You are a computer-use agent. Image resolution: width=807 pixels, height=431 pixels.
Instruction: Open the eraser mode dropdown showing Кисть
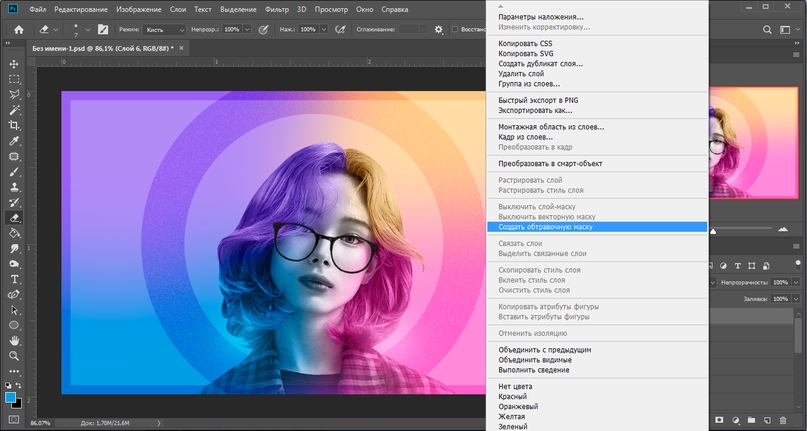pos(165,30)
